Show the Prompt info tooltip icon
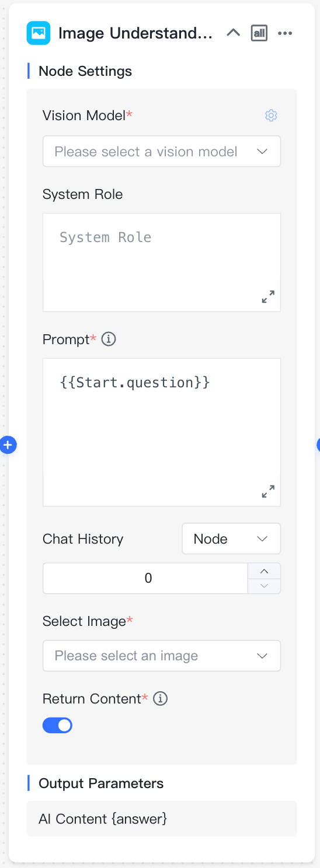The height and width of the screenshot is (868, 320). coord(109,339)
